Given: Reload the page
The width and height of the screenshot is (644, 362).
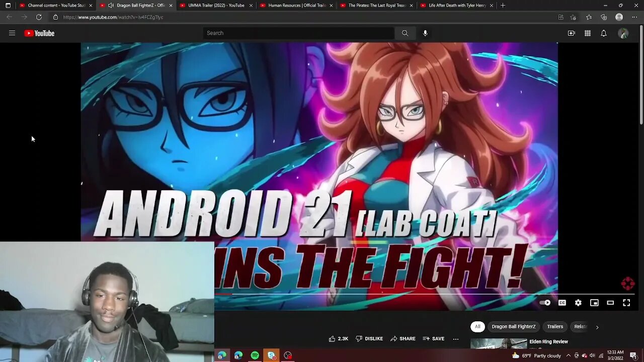Looking at the screenshot, I should (x=39, y=17).
